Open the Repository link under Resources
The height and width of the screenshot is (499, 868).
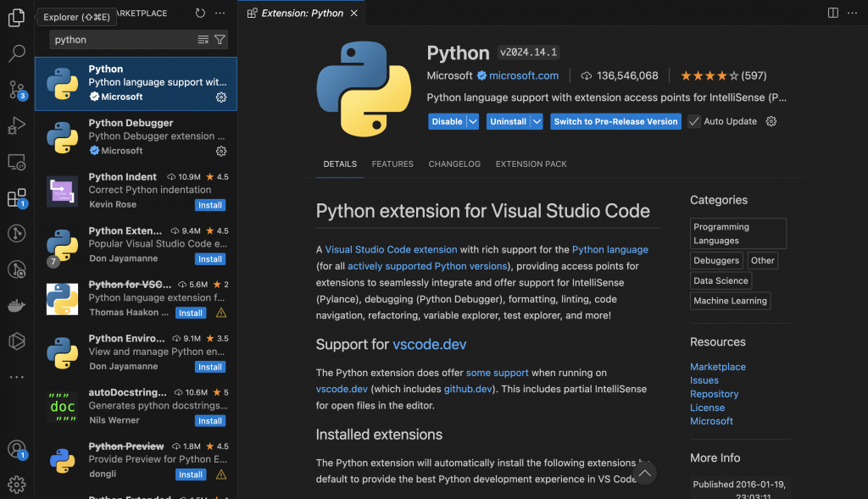click(714, 394)
